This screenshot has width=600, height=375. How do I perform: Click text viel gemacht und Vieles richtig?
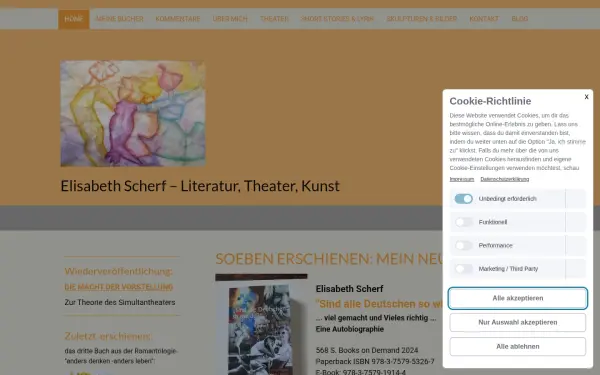(376, 318)
